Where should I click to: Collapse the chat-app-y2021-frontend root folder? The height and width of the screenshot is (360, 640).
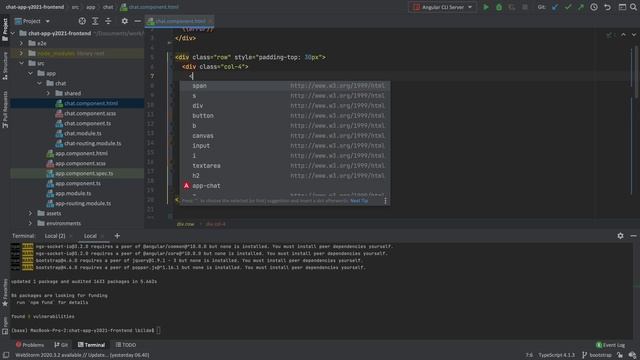[13, 33]
